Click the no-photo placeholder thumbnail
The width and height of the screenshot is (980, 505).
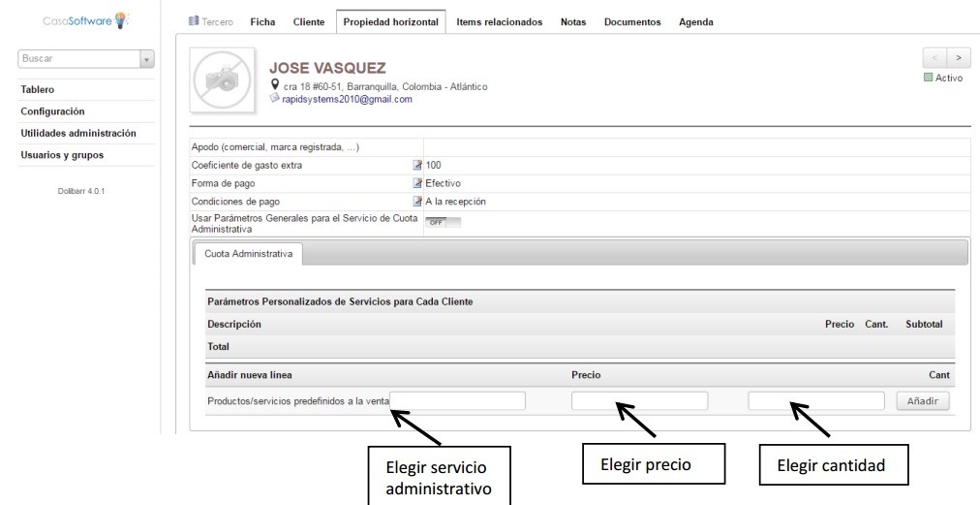222,80
